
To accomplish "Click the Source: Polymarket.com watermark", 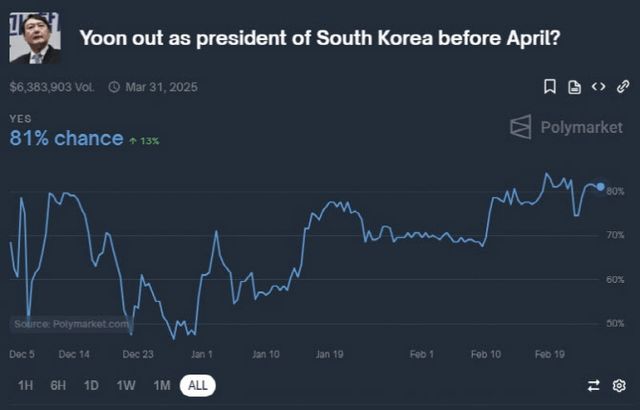I will [71, 323].
